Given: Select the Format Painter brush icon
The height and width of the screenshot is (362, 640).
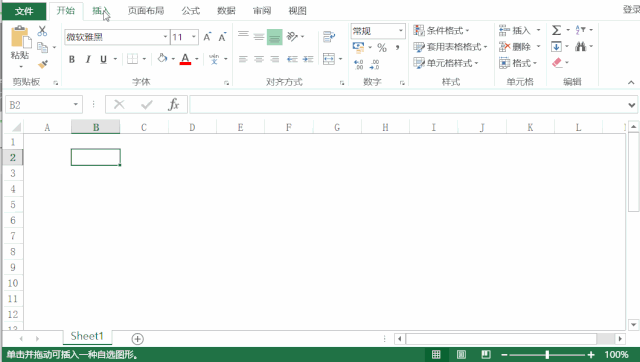Looking at the screenshot, I should [42, 64].
